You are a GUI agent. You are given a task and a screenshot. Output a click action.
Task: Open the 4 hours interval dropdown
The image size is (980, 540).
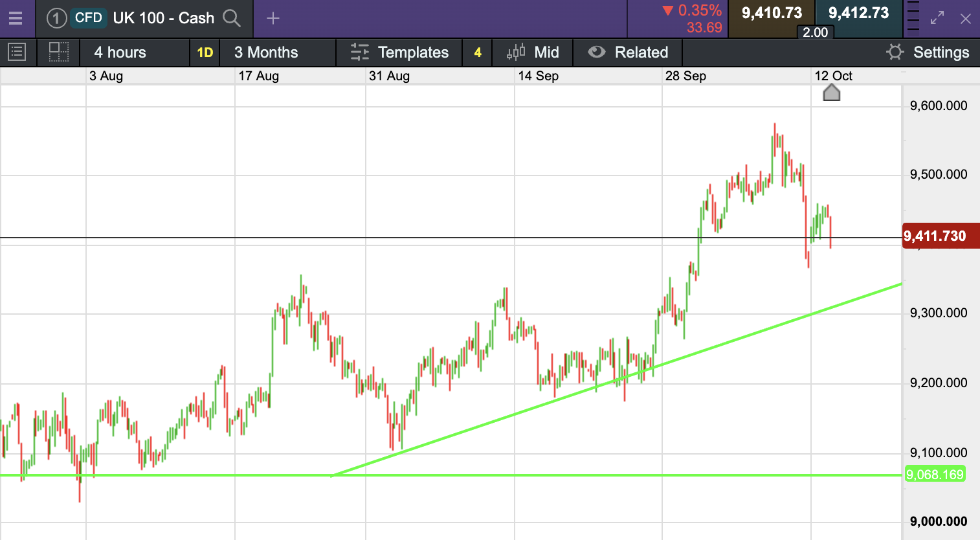click(x=120, y=52)
